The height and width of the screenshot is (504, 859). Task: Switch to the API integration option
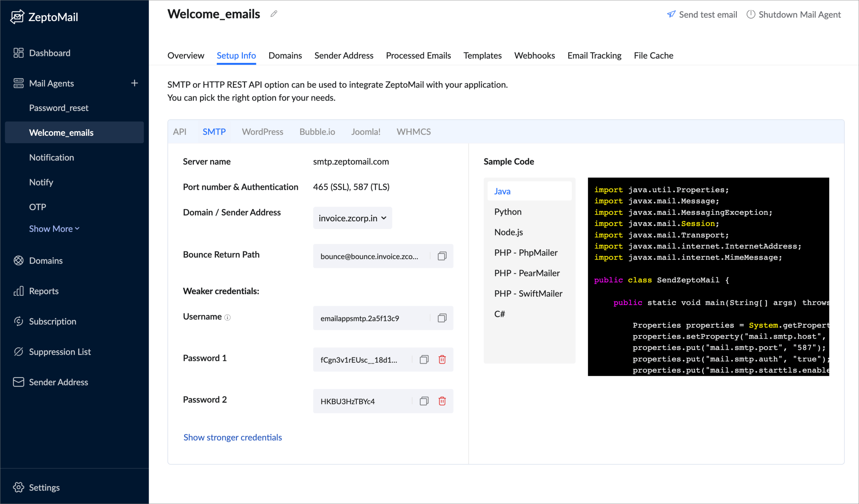tap(180, 132)
